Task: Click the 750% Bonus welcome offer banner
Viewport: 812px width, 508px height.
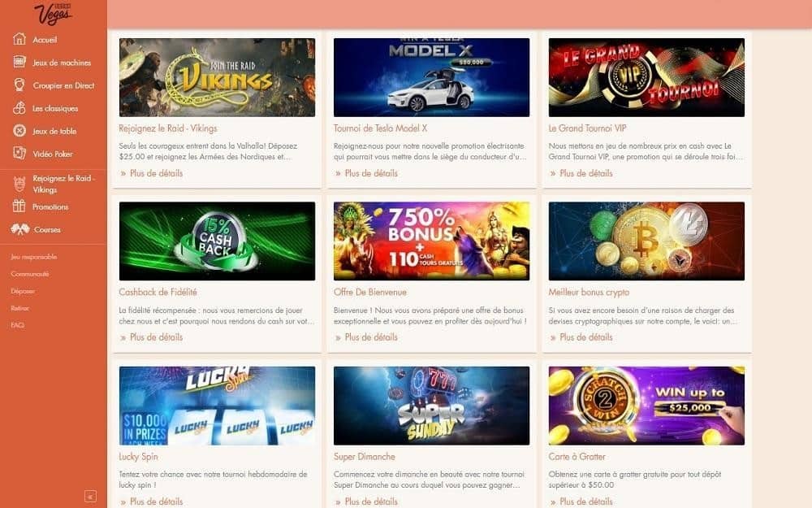Action: 431,241
